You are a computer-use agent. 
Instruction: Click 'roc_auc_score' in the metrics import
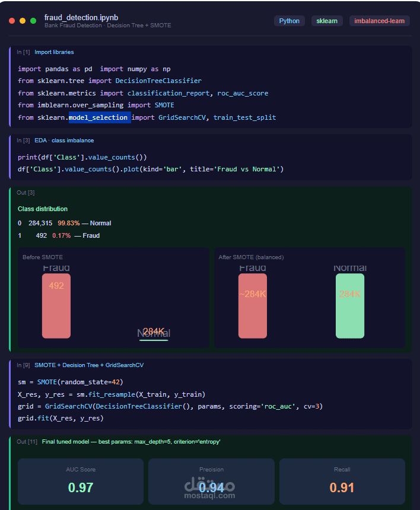coord(243,93)
